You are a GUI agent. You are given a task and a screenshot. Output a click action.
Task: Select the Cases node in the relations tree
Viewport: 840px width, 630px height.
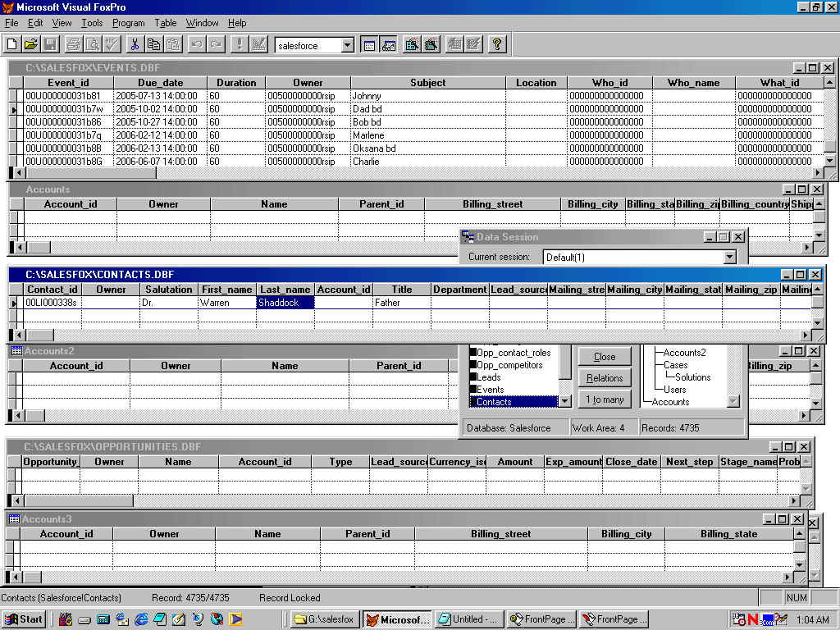pos(676,365)
